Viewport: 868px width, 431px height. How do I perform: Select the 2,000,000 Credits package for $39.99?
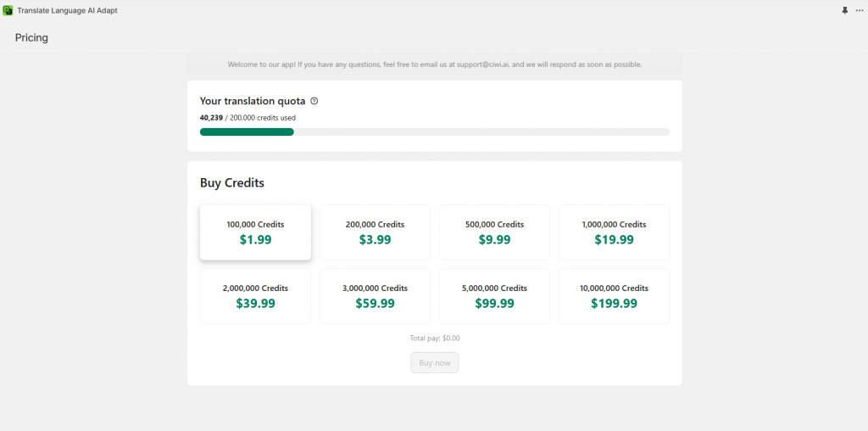click(x=255, y=296)
